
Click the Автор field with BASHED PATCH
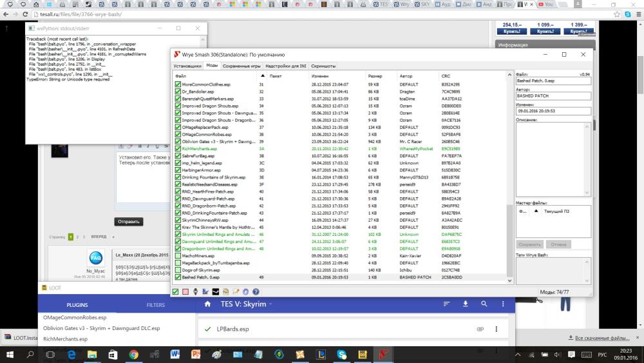[553, 96]
